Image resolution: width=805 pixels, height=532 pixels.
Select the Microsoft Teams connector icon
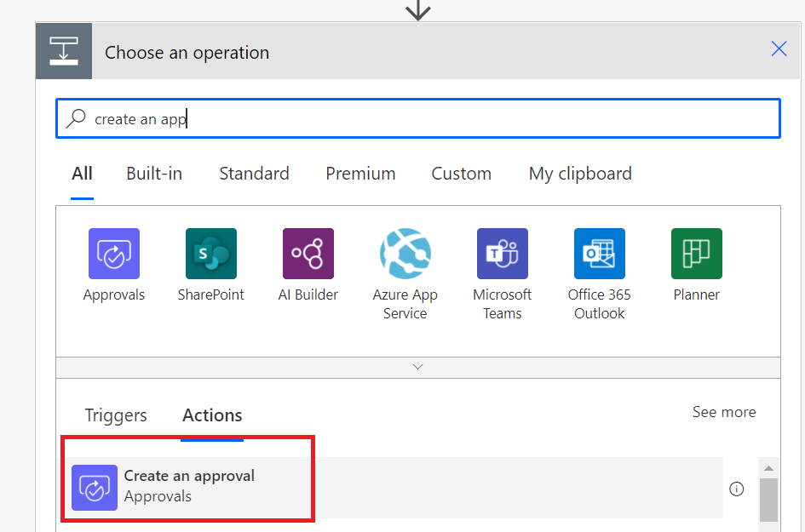pyautogui.click(x=503, y=254)
